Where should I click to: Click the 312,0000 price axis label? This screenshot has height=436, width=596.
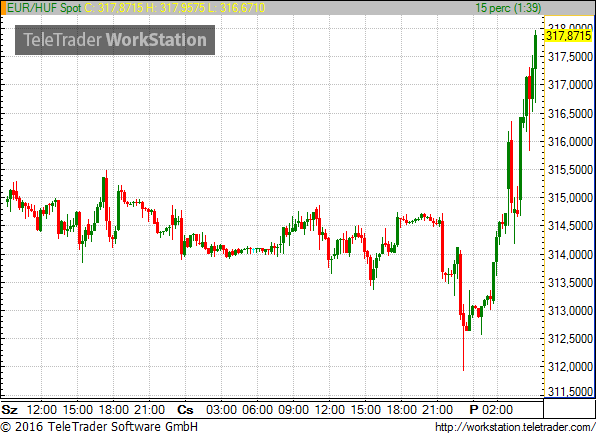point(570,367)
